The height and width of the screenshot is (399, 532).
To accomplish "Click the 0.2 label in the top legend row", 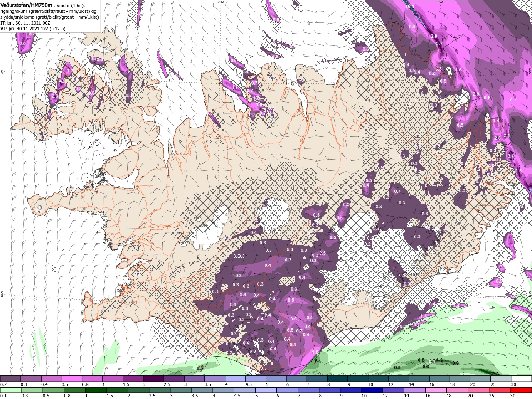I will pos(3,384).
